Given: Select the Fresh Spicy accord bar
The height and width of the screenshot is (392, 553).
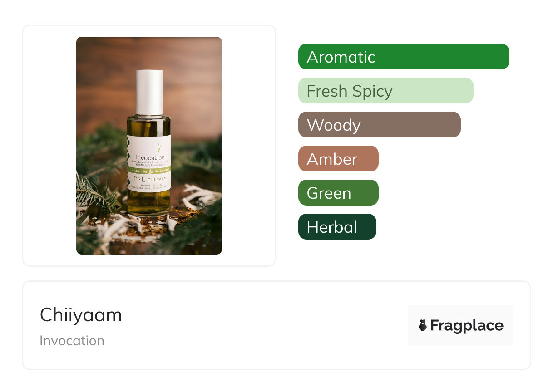Looking at the screenshot, I should 386,91.
